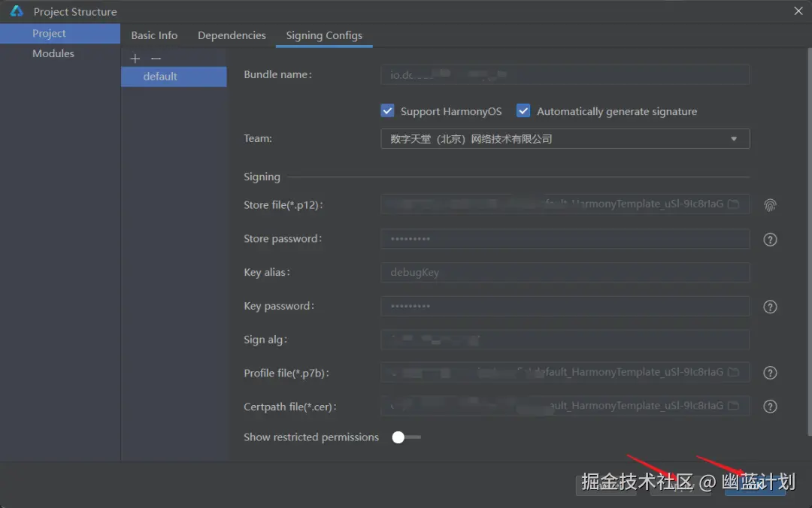Click the Key alias debugKey field
This screenshot has height=508, width=812.
tap(565, 272)
